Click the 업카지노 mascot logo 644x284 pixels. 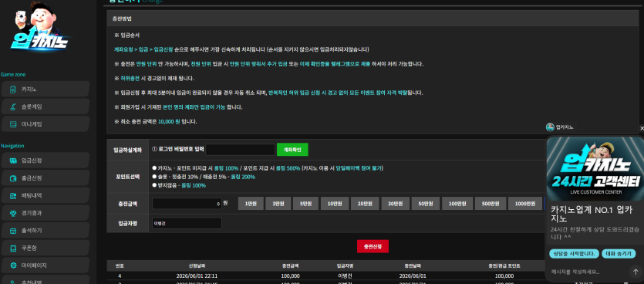point(40,27)
